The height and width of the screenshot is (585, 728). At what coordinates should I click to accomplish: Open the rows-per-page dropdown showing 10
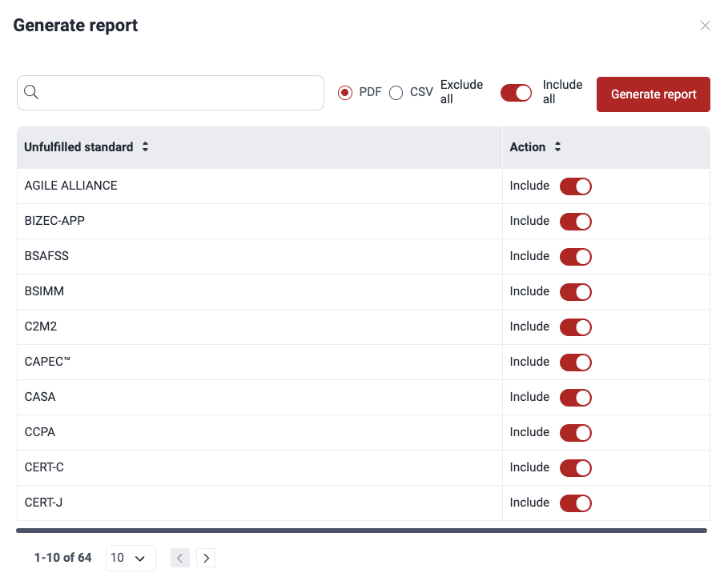(130, 558)
